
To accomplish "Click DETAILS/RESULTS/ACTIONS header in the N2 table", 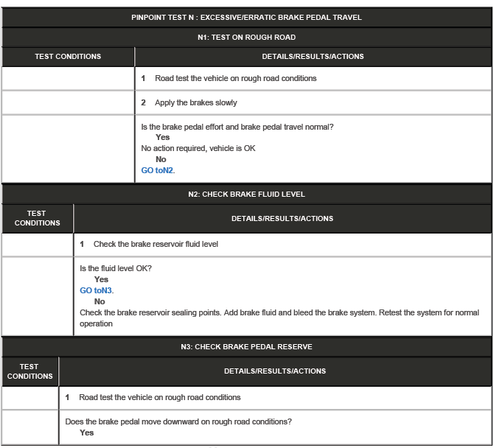I will coord(282,218).
